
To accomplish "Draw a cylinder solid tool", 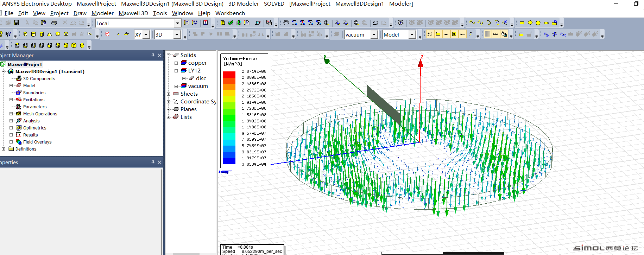I will 33,34.
